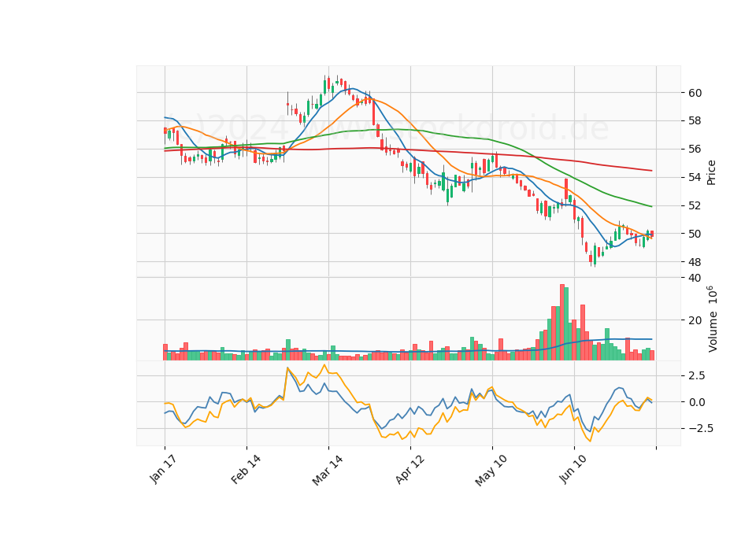Screen dimensions: 756x543
Task: Click the Jun 10 date label
Action: 573,470
